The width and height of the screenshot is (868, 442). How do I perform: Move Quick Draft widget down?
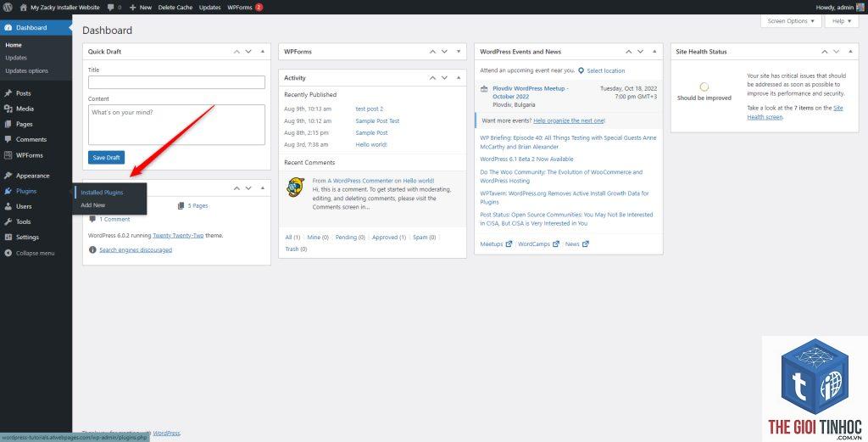point(248,52)
